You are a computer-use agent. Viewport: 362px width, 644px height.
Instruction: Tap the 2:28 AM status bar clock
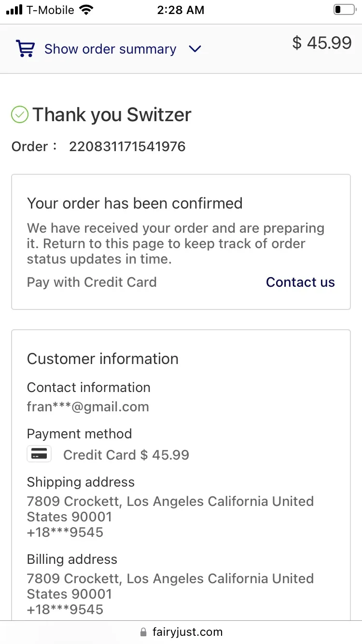click(181, 10)
